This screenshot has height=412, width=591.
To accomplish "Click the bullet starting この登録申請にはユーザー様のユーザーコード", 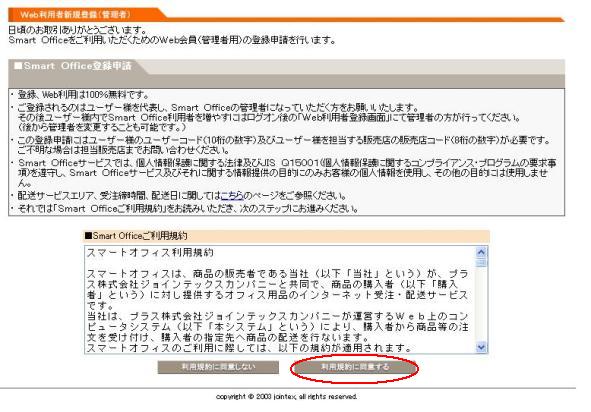I will (284, 145).
